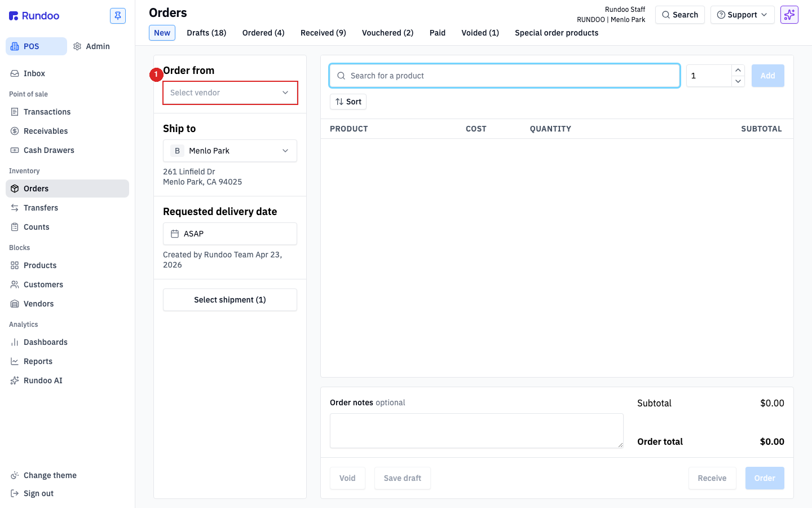This screenshot has width=812, height=508.
Task: Click the SUBTOTAL column header
Action: (761, 129)
